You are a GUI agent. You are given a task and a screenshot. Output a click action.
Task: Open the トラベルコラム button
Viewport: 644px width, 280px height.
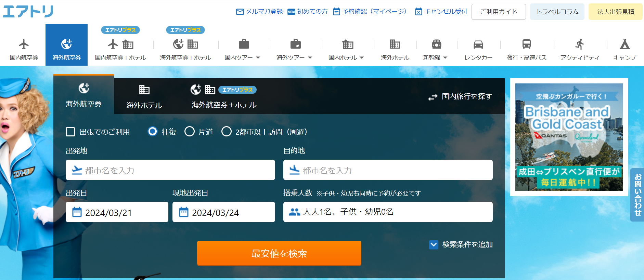[557, 12]
